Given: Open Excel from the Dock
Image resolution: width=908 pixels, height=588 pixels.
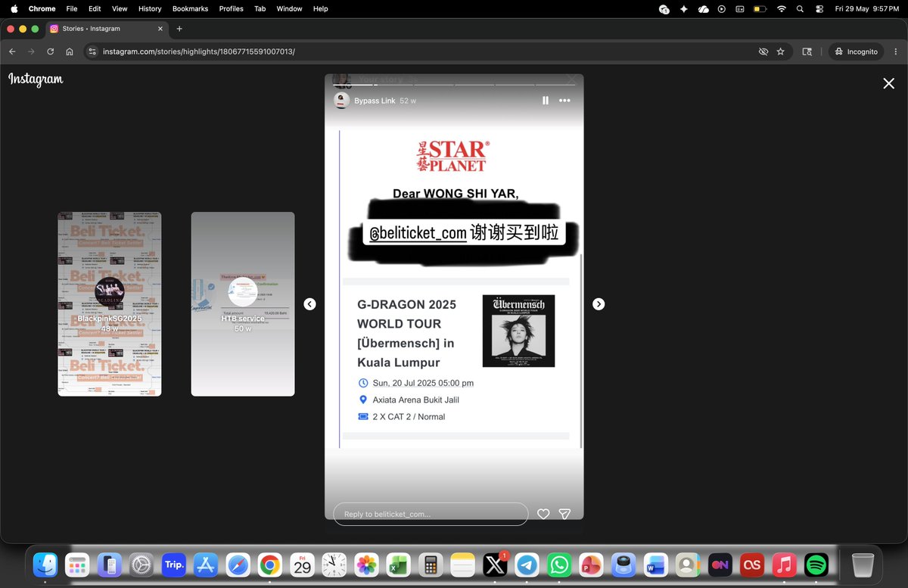Looking at the screenshot, I should pos(399,565).
